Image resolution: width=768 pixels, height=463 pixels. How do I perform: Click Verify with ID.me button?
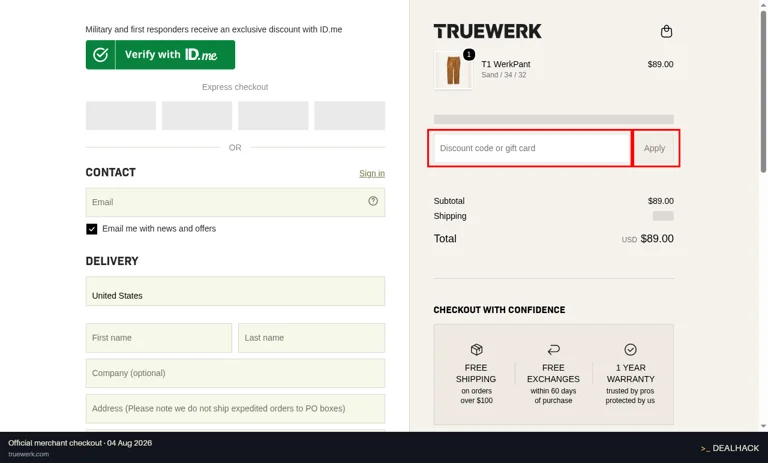point(160,54)
